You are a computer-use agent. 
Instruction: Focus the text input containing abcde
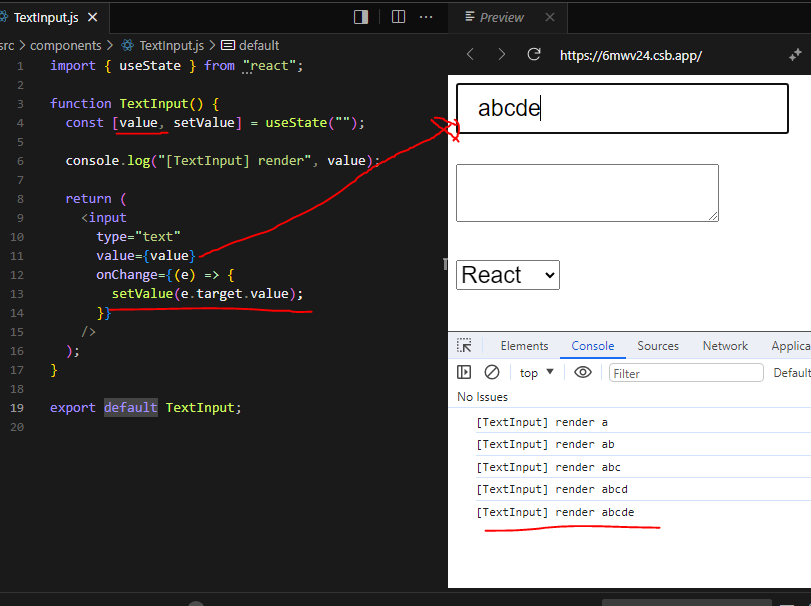pyautogui.click(x=622, y=109)
